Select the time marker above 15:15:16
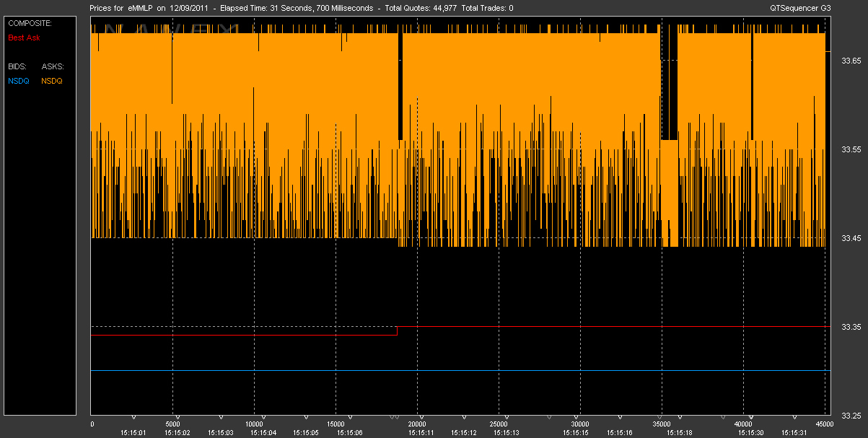 coord(620,417)
